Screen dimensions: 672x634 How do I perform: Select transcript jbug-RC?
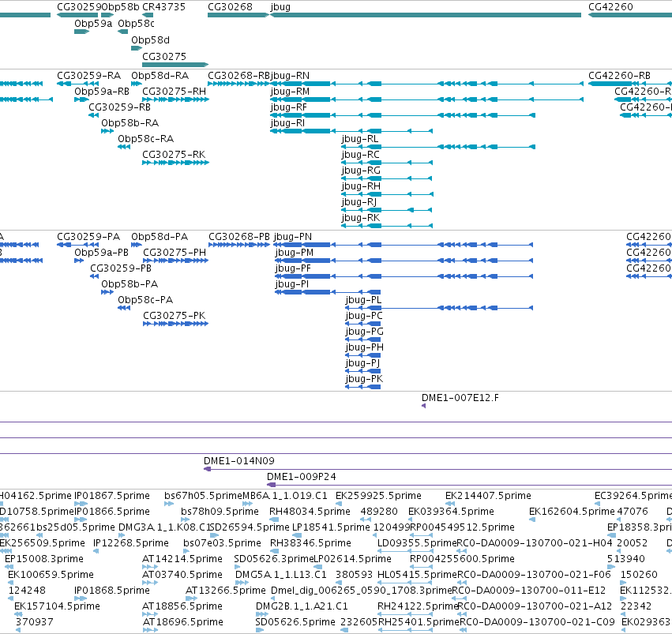pyautogui.click(x=360, y=155)
